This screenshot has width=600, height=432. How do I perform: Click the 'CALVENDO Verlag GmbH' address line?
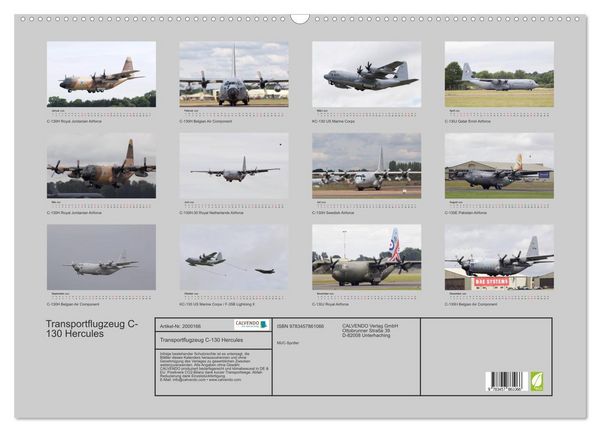[370, 326]
